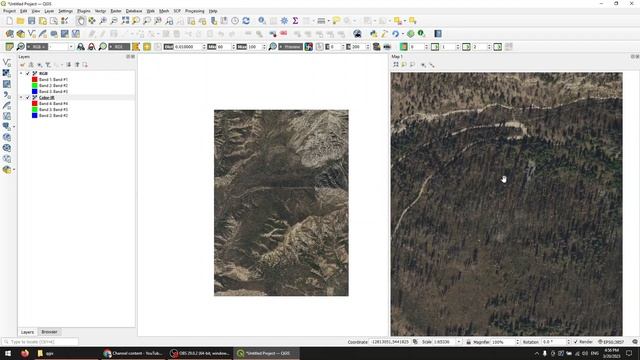Open the Project menu
This screenshot has height=360, width=640.
[9, 11]
